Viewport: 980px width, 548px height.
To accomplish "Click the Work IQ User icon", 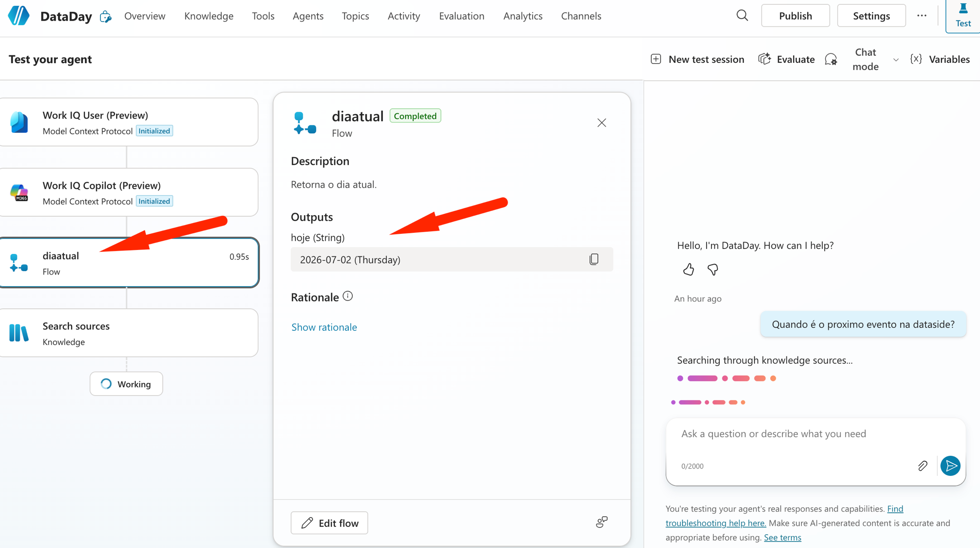I will pos(19,122).
